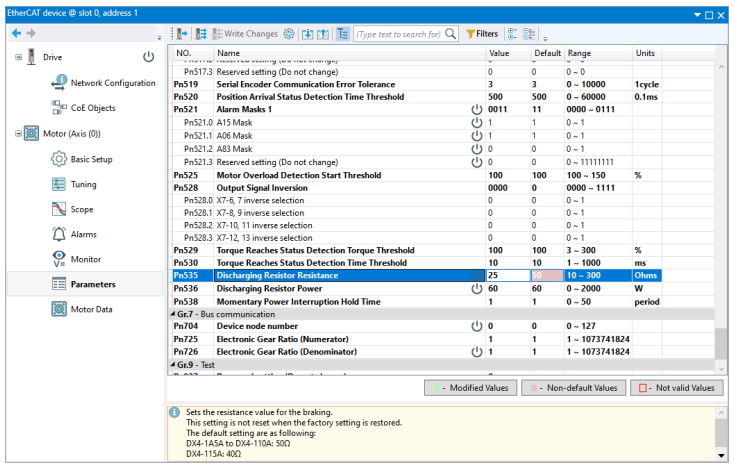Viewport: 735px width, 466px height.
Task: Click the parameter table scrollbar thumb
Action: coord(721,343)
